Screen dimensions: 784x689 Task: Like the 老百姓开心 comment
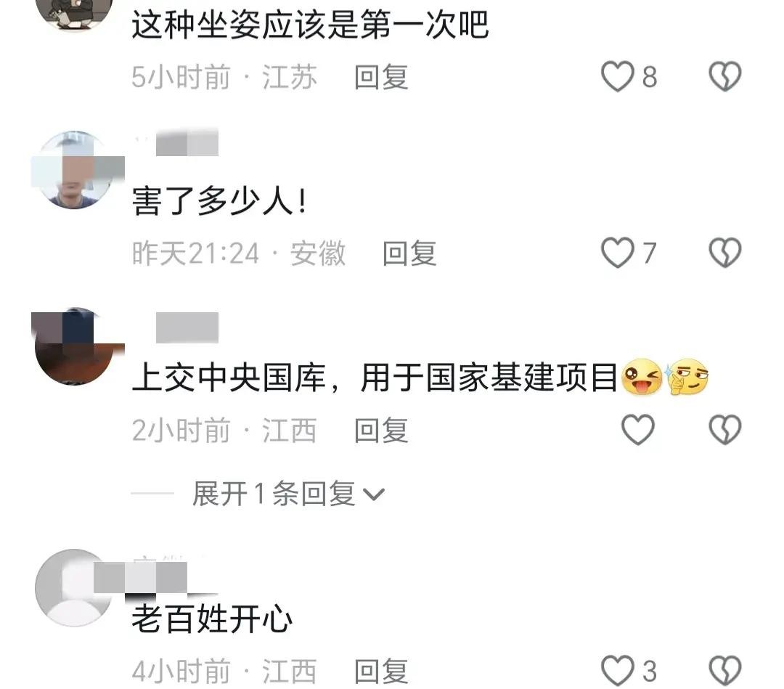coord(618,671)
